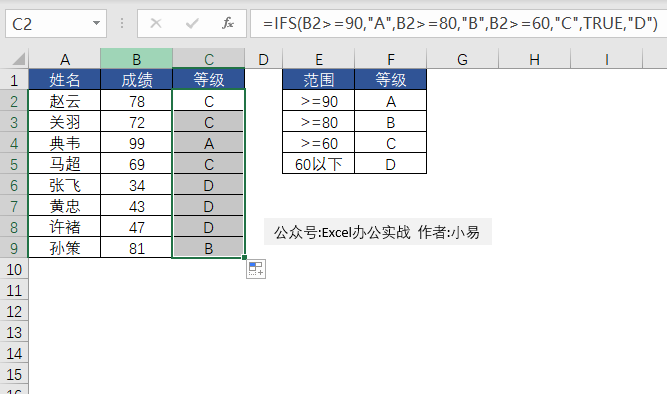Select row 13 header
Image resolution: width=667 pixels, height=394 pixels.
[14, 332]
